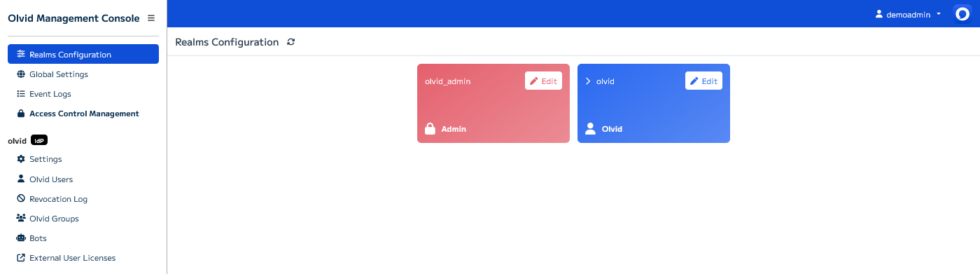Screen dimensions: 980x274
Task: Click the people icon of Olvid Groups
Action: pyautogui.click(x=21, y=218)
